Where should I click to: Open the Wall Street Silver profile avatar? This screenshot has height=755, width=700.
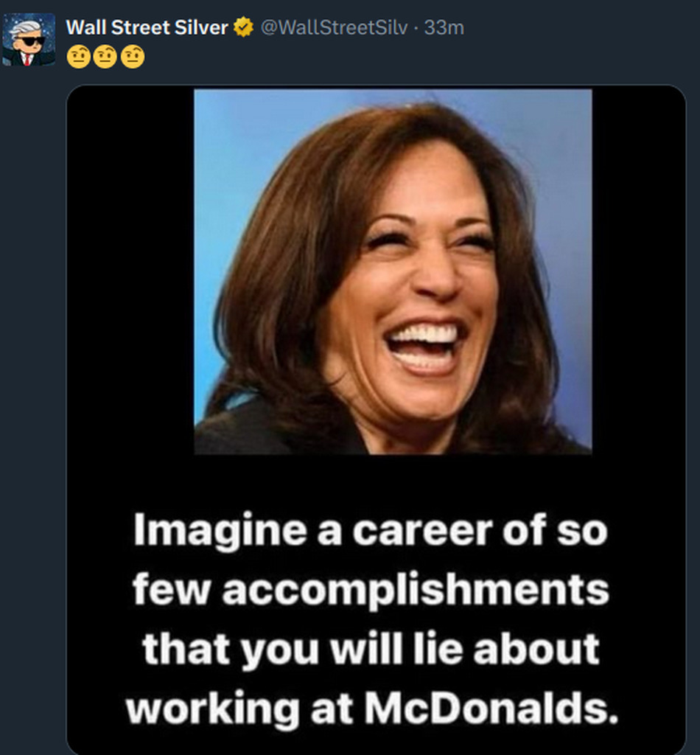tap(29, 40)
